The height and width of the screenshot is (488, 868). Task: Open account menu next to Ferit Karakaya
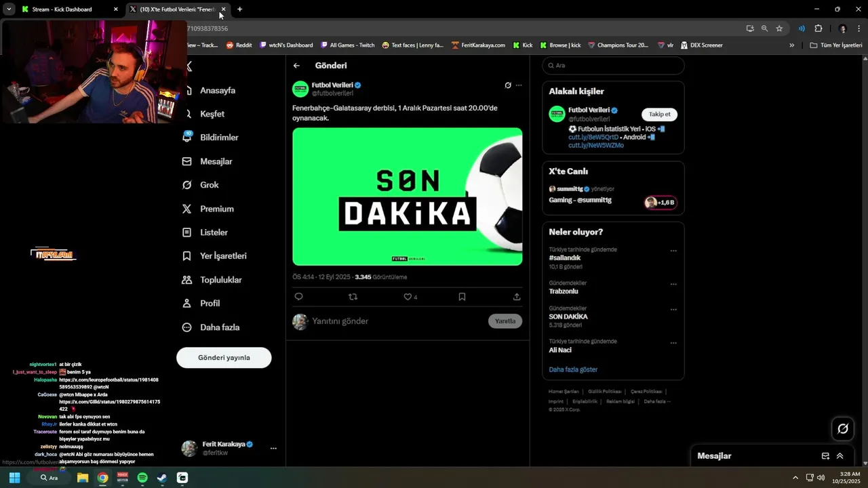(273, 449)
